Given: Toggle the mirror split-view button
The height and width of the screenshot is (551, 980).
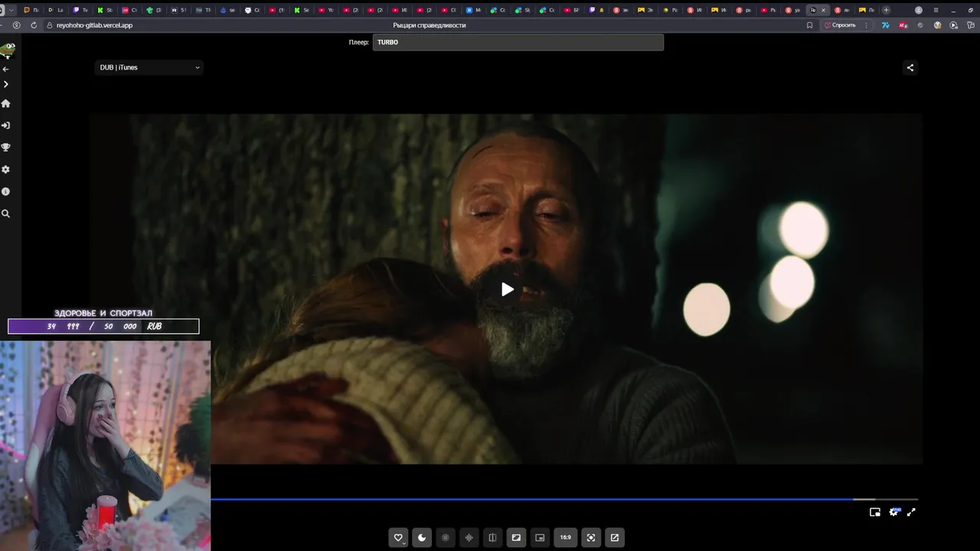Looking at the screenshot, I should [492, 537].
